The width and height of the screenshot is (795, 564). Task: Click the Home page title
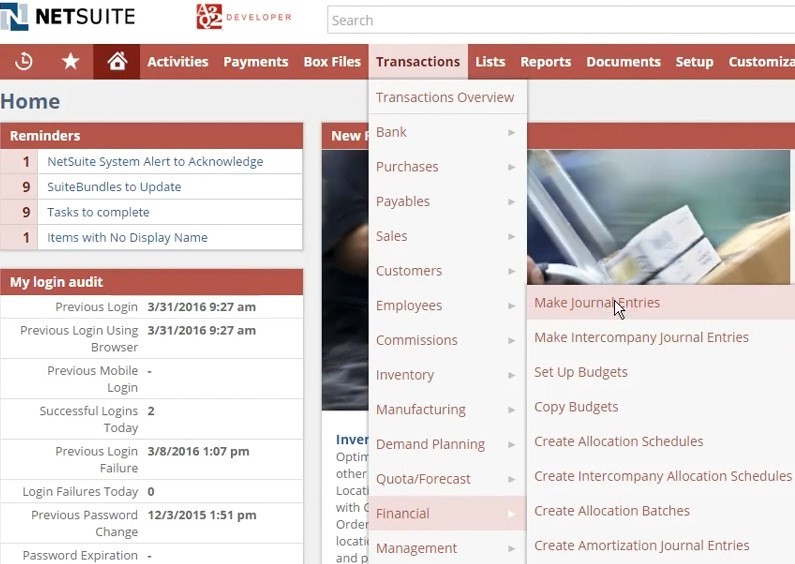coord(30,101)
